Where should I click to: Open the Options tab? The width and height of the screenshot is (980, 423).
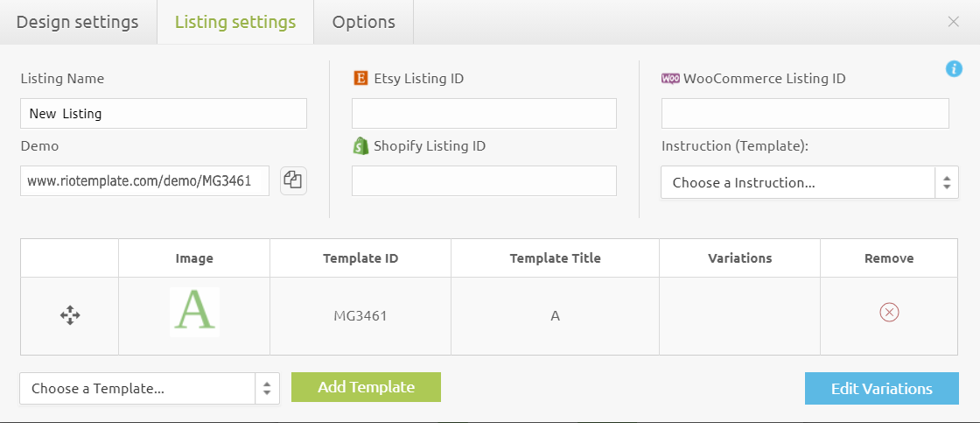click(363, 22)
